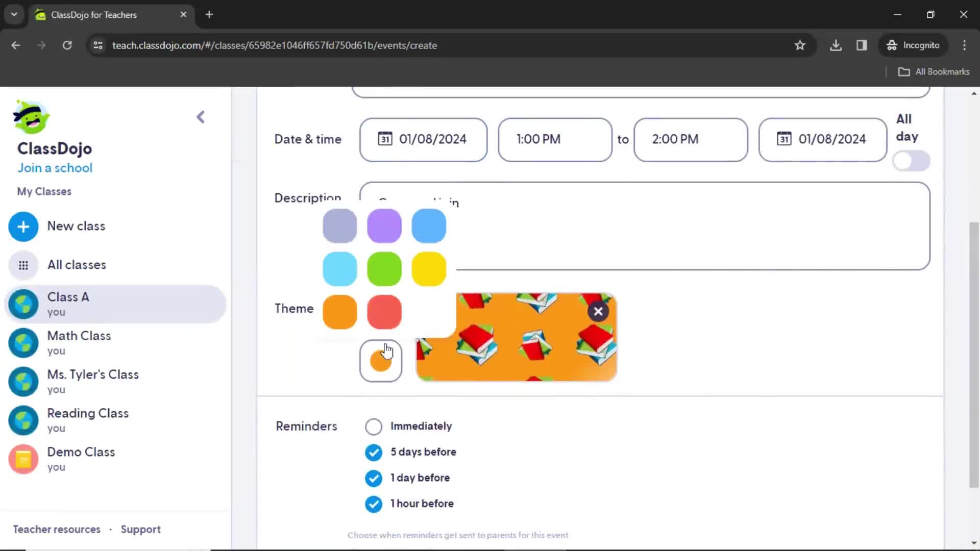The image size is (980, 551).
Task: Select Class A in the sidebar
Action: (x=115, y=304)
